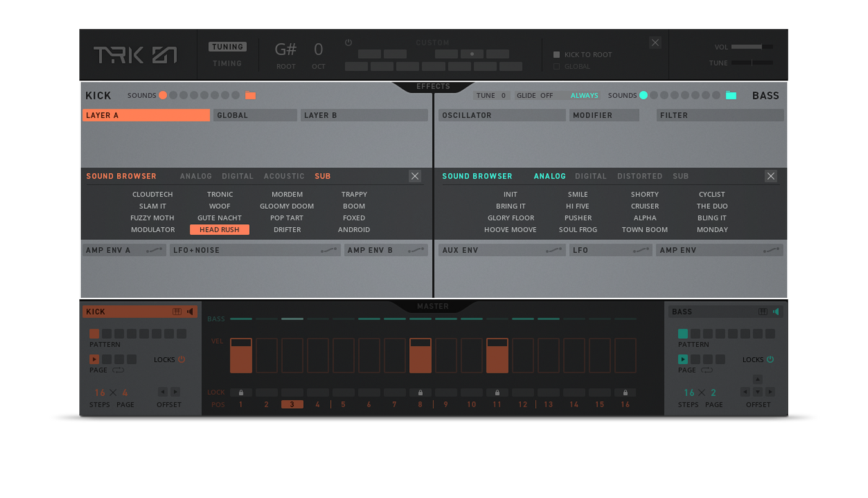Image resolution: width=868 pixels, height=498 pixels.
Task: Toggle the empty lock slot on step 2
Action: pos(267,393)
